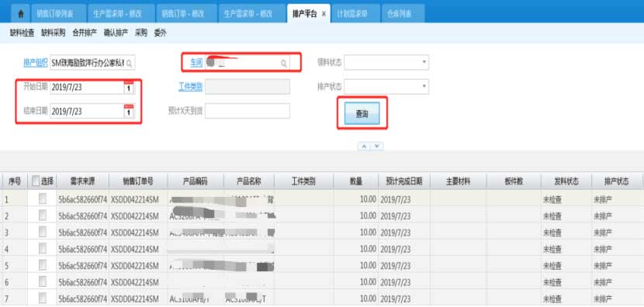The height and width of the screenshot is (307, 644).
Task: Open the 排产组织 link label
Action: tap(36, 64)
